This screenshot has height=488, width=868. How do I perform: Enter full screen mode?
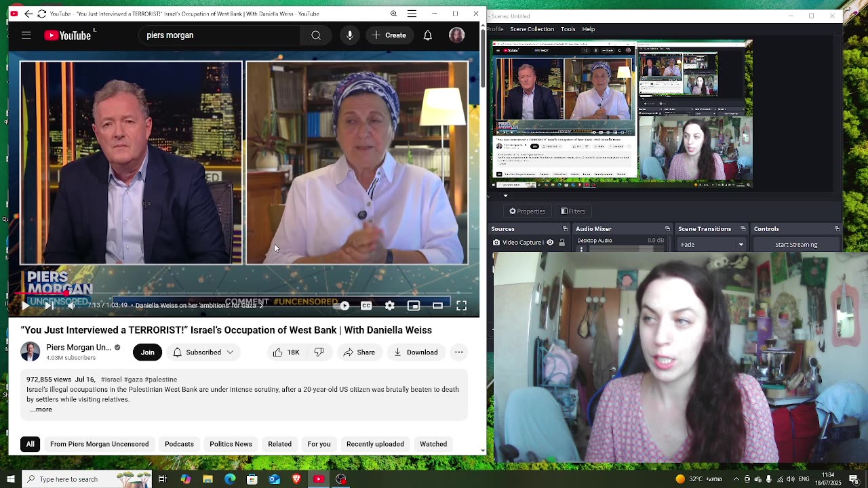[x=462, y=306]
